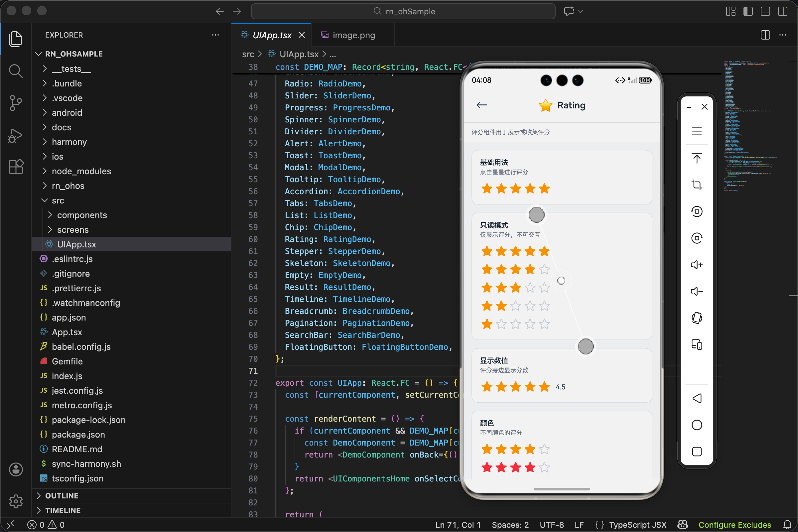Screen dimensions: 798x532
Task: Click Configure Excludes in status bar
Action: [x=734, y=525]
